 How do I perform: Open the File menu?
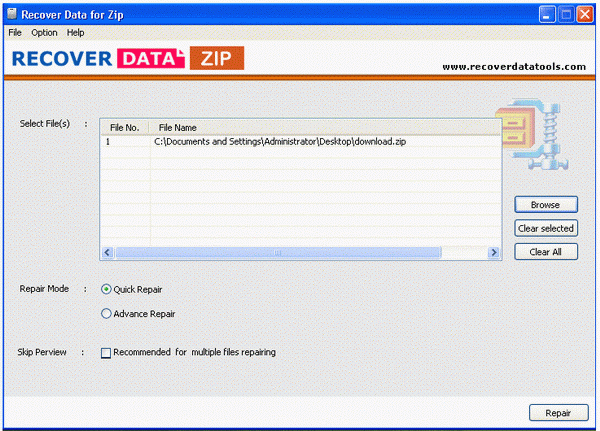15,33
